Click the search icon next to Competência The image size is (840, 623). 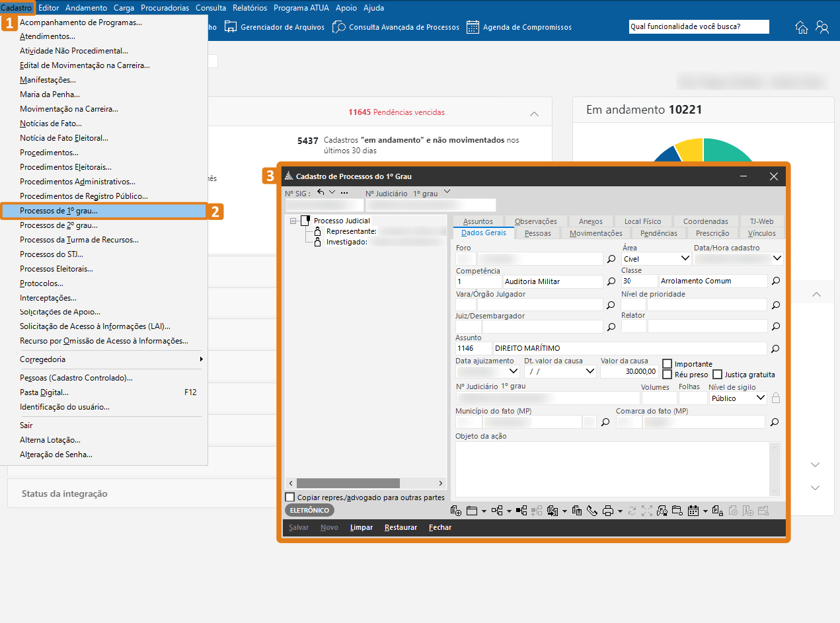611,281
